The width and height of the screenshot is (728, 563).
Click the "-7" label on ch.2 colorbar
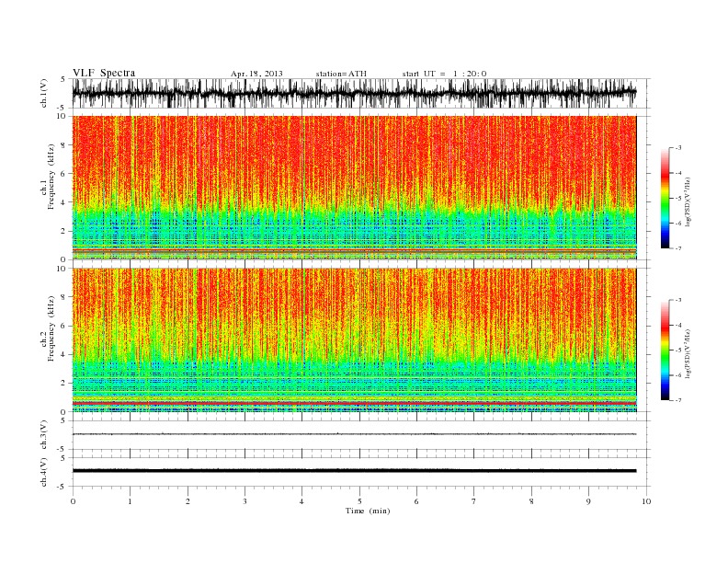click(678, 400)
